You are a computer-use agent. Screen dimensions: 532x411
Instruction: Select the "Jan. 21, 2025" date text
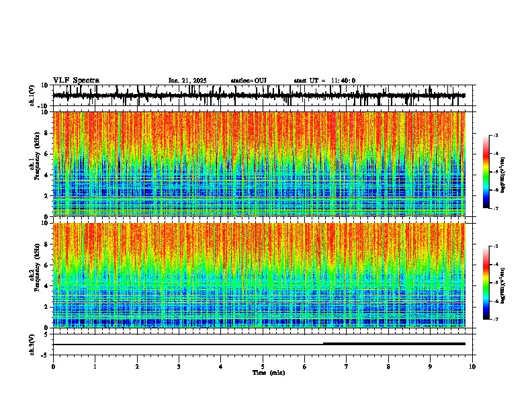187,81
